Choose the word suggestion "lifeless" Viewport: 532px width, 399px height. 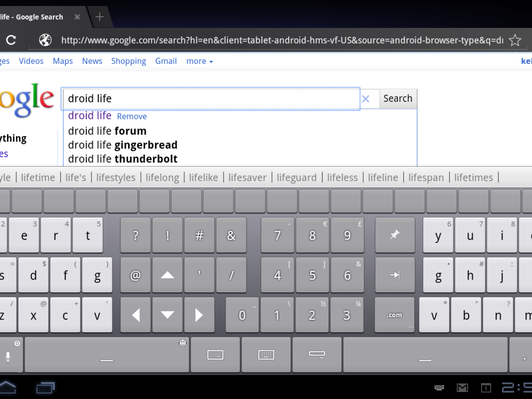342,178
